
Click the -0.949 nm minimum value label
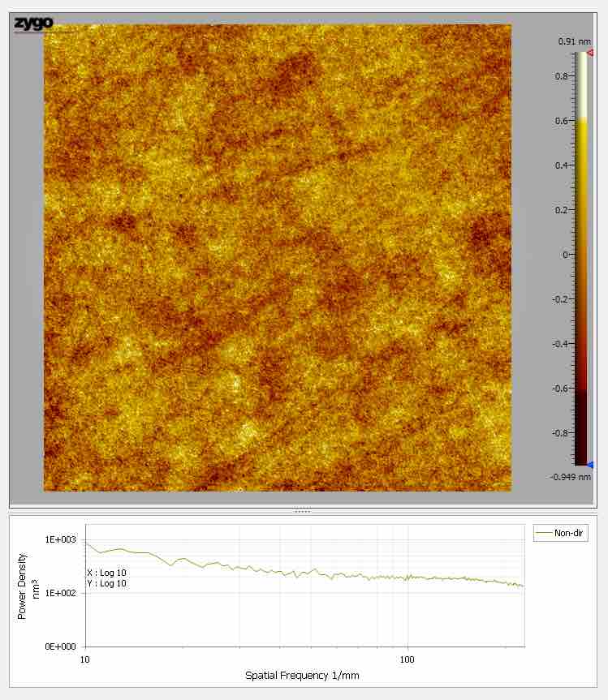pyautogui.click(x=573, y=477)
